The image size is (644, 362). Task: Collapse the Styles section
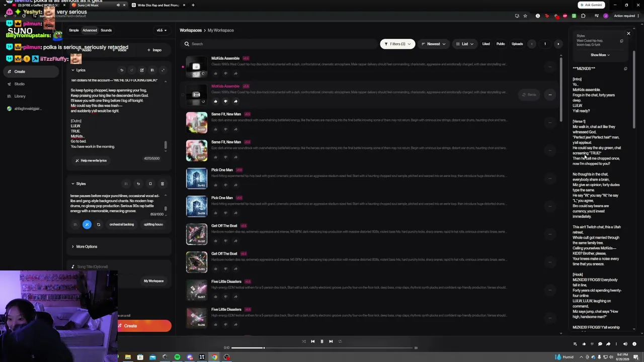pyautogui.click(x=72, y=184)
